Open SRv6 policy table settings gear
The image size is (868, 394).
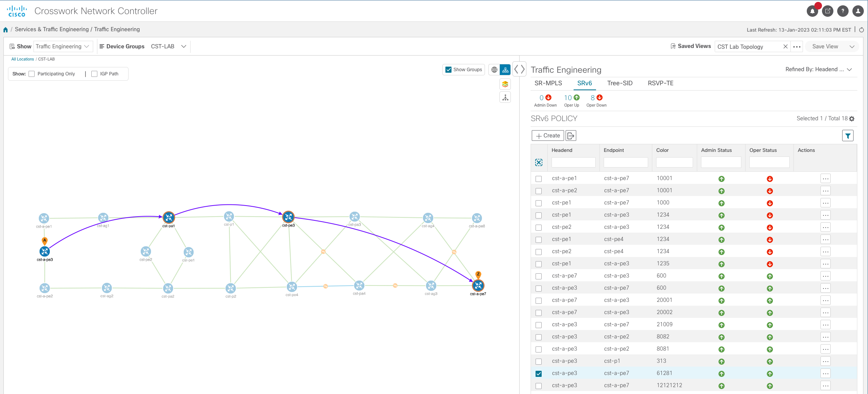tap(852, 119)
